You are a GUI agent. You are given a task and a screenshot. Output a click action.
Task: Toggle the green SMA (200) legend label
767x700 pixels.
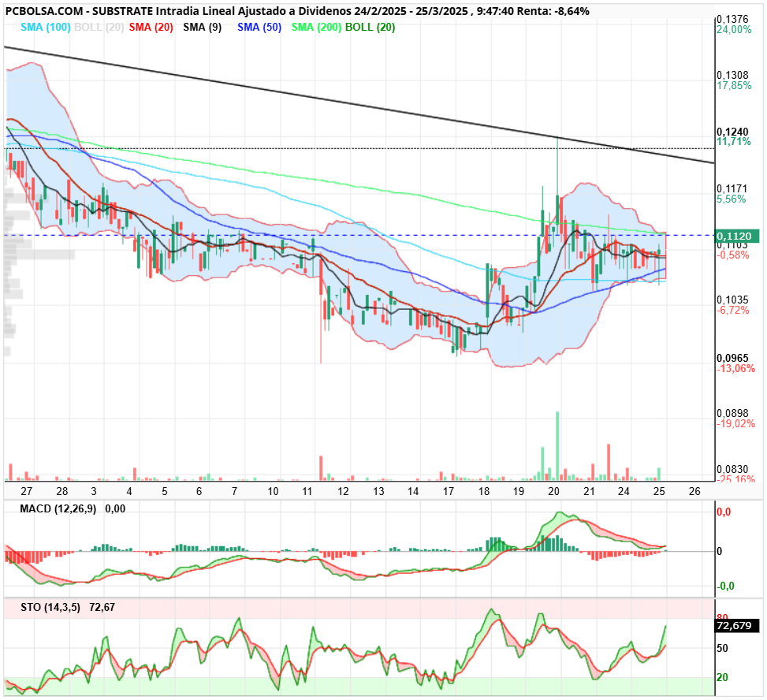[x=316, y=28]
